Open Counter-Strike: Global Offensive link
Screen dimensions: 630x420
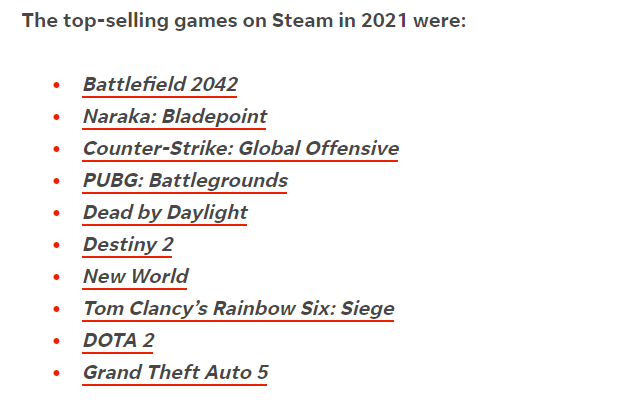[x=240, y=148]
